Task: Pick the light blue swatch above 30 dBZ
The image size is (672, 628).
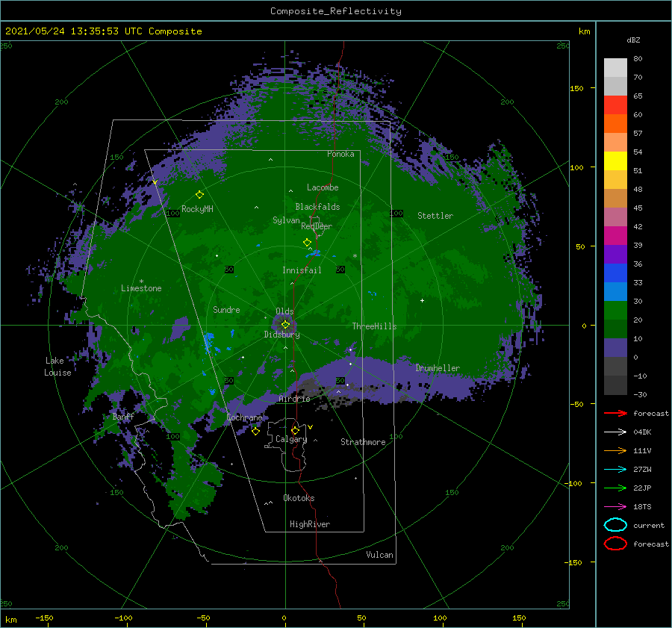Action: pos(615,291)
